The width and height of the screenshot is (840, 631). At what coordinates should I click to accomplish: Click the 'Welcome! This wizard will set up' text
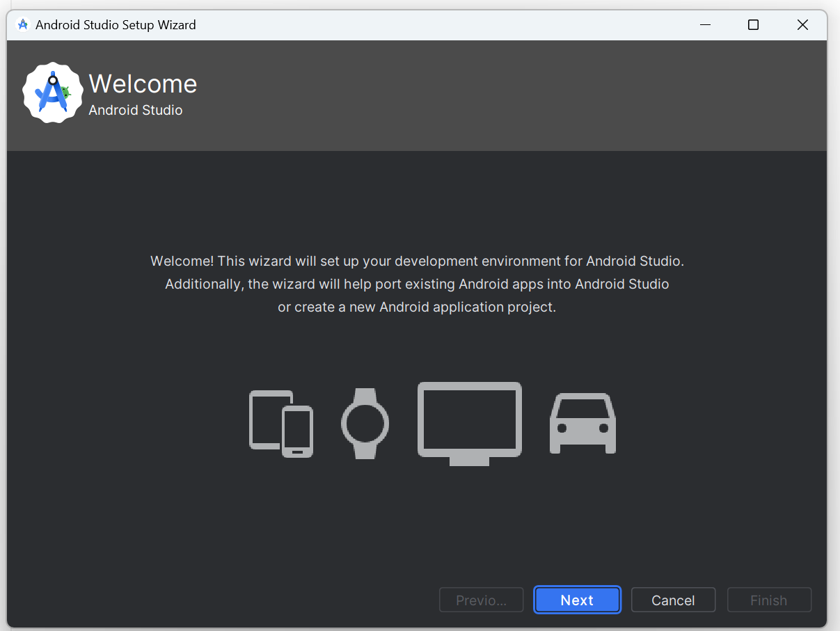pos(418,262)
